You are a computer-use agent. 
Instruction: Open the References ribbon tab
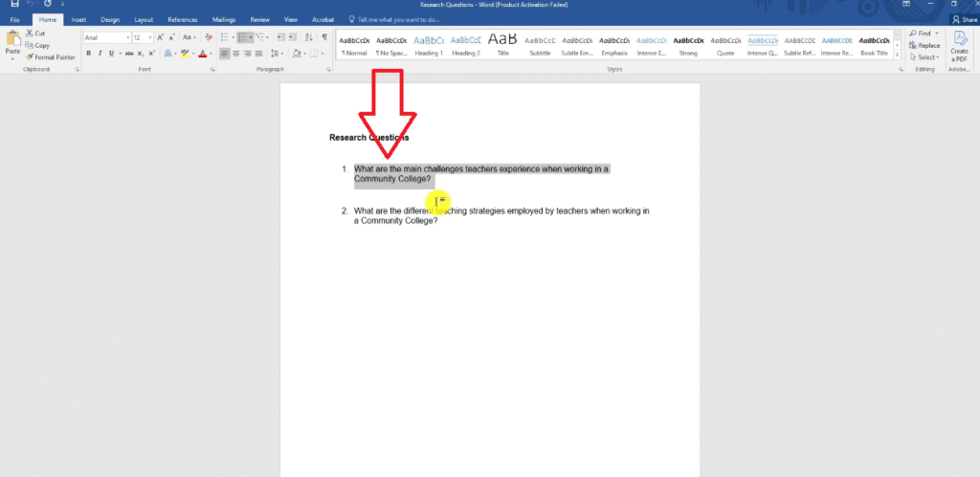click(182, 19)
